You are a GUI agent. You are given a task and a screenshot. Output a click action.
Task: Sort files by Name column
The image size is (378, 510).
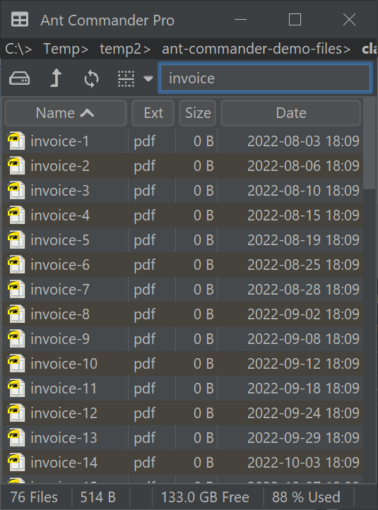66,113
